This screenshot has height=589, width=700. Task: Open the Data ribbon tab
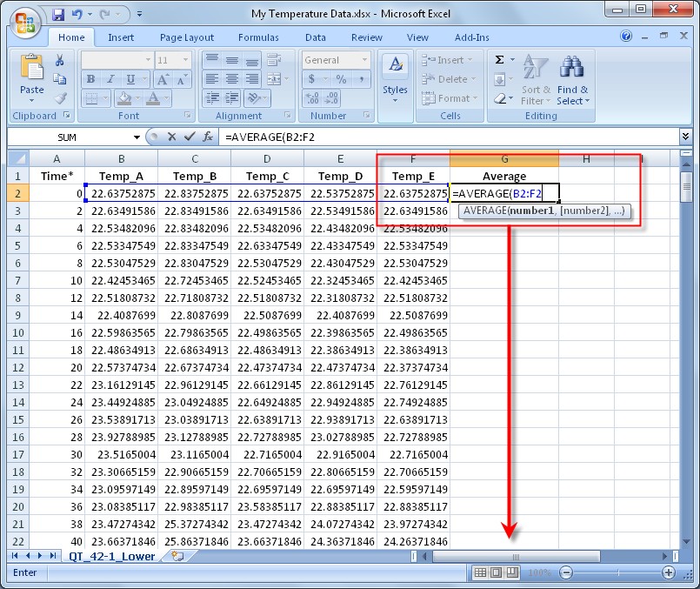316,37
